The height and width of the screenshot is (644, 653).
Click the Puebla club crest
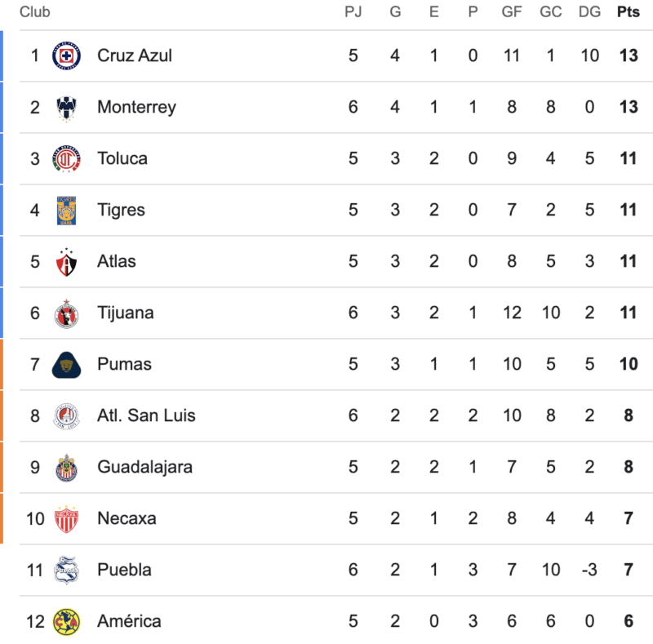click(66, 571)
